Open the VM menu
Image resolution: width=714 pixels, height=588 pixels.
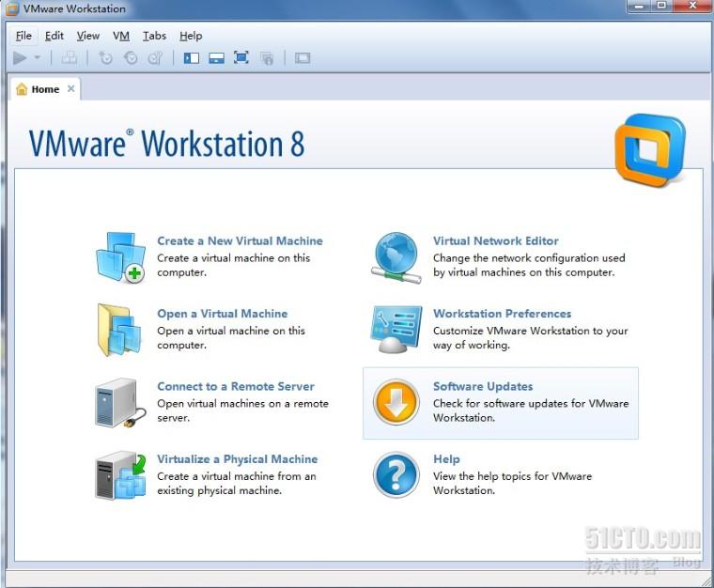(121, 36)
